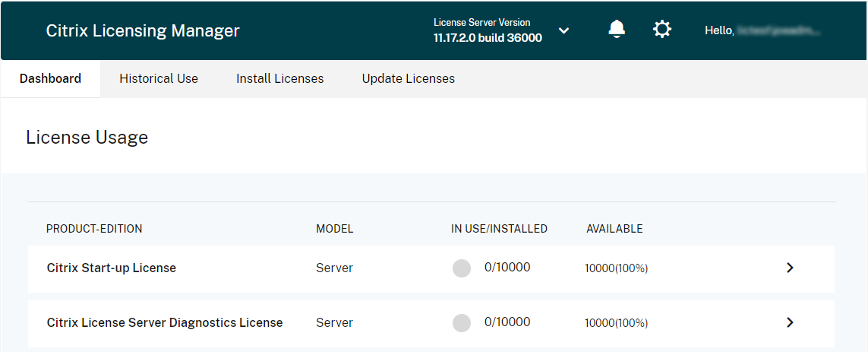Viewport: 868px width, 352px height.
Task: Click the Citrix Start-up License usage circle
Action: (x=462, y=268)
